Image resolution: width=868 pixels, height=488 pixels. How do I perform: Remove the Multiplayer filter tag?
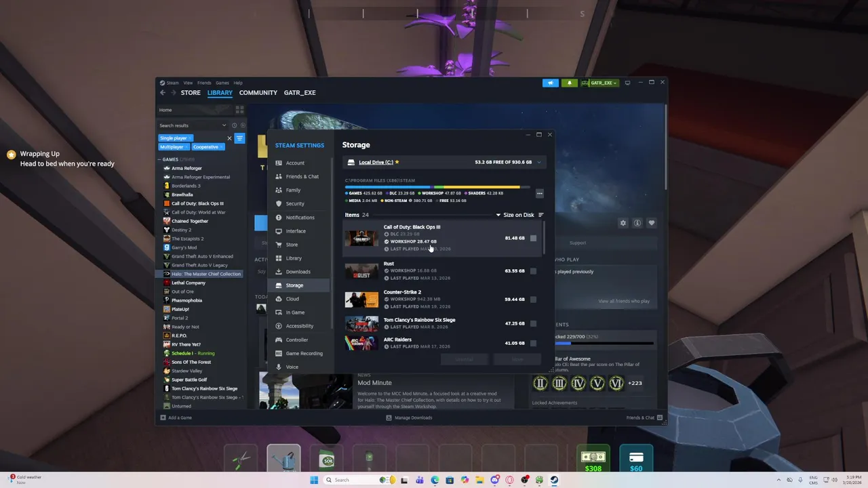pyautogui.click(x=186, y=147)
